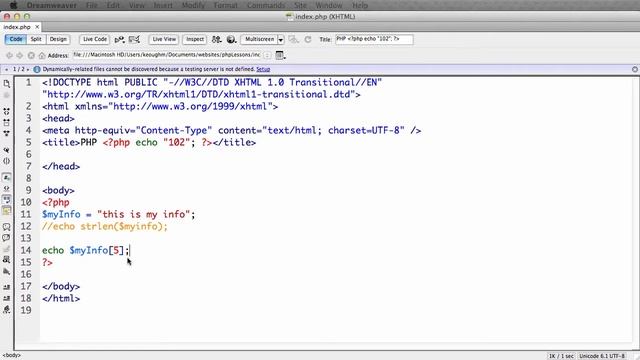Show next info bar message arrow

pos(28,69)
